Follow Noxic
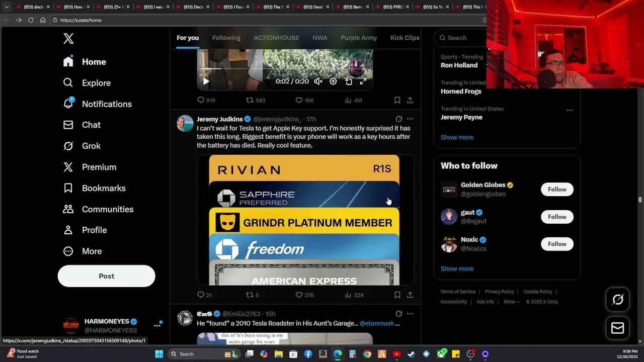Viewport: 644px width, 362px height. [x=557, y=244]
